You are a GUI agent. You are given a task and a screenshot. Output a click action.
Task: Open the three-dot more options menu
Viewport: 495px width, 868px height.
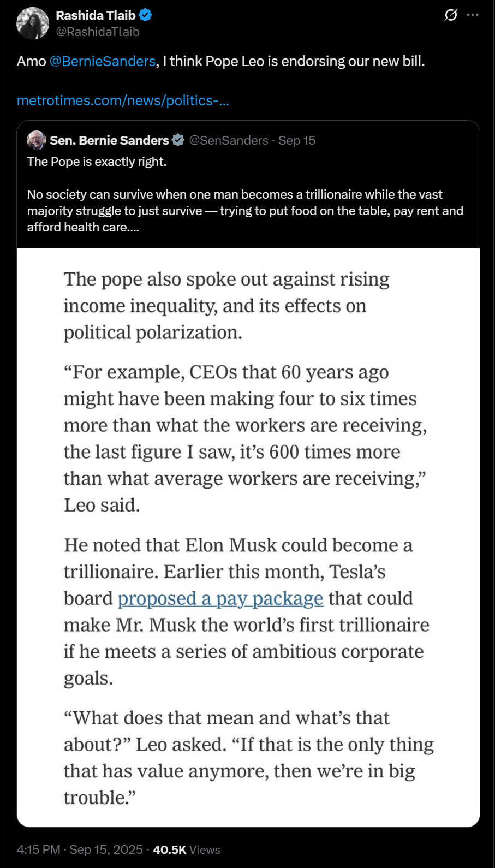(473, 15)
